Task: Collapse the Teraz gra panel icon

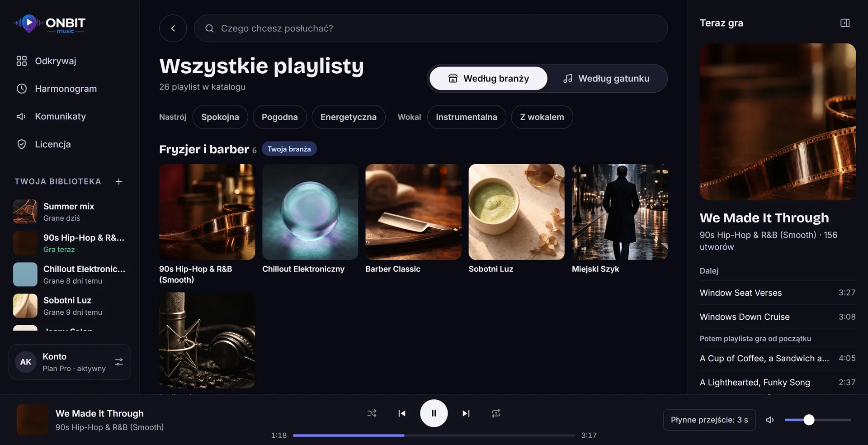Action: click(x=845, y=23)
